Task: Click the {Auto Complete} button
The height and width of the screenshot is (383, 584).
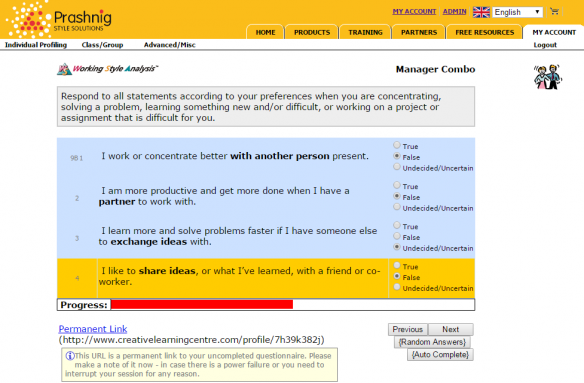Action: tap(440, 354)
